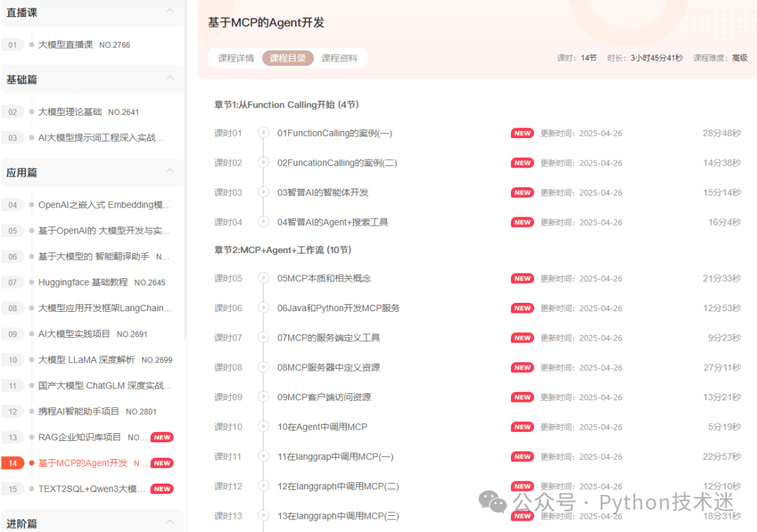Open 大模型应用开发框架LangChain course
757x532 pixels.
pos(104,308)
